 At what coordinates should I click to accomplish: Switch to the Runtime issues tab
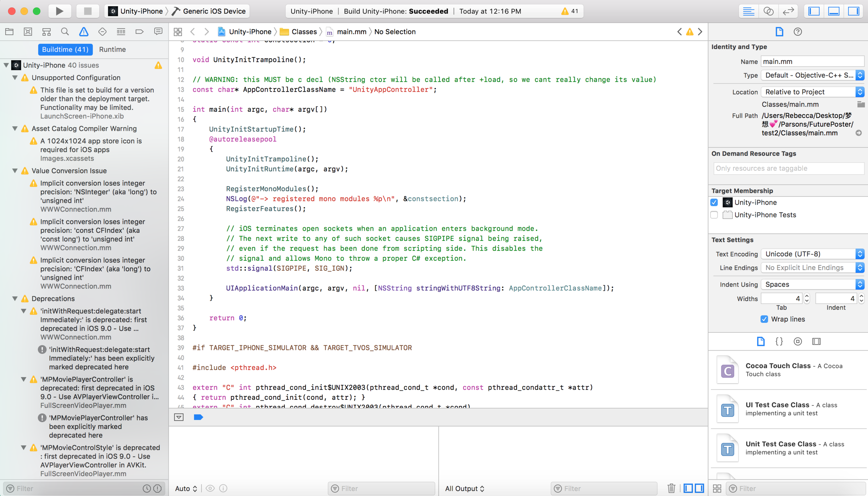[112, 49]
